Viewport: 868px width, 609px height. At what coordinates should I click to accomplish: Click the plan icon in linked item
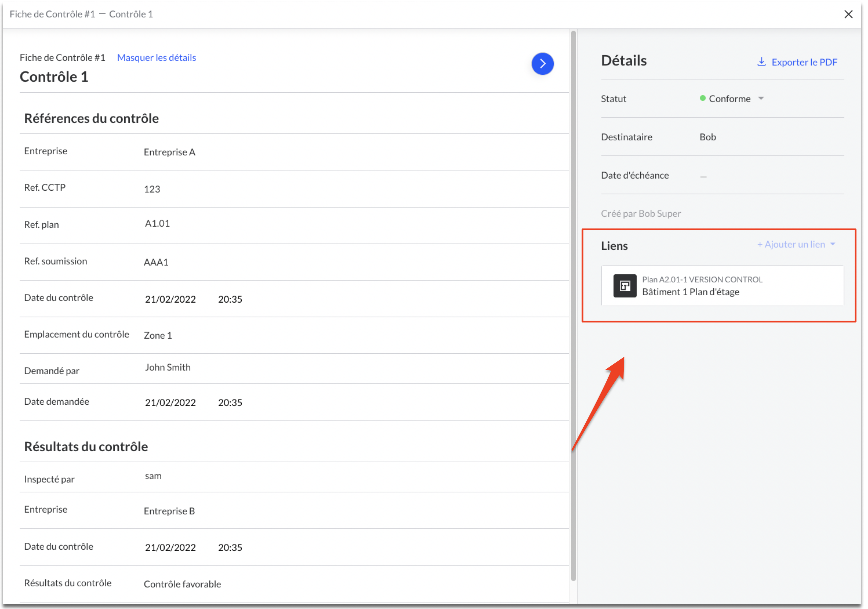click(625, 286)
